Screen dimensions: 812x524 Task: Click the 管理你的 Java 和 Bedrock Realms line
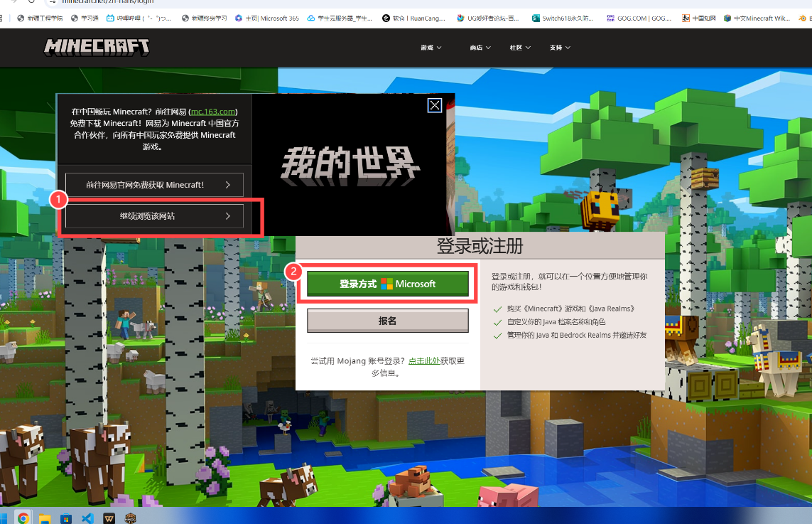pyautogui.click(x=577, y=336)
